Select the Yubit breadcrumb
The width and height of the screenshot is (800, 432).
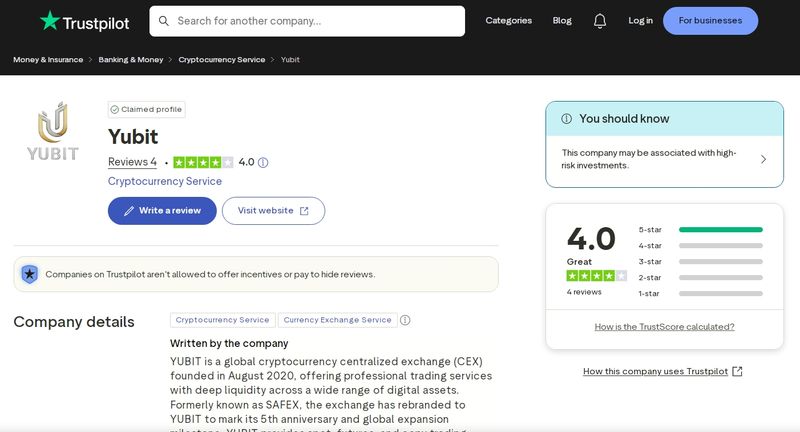point(290,60)
